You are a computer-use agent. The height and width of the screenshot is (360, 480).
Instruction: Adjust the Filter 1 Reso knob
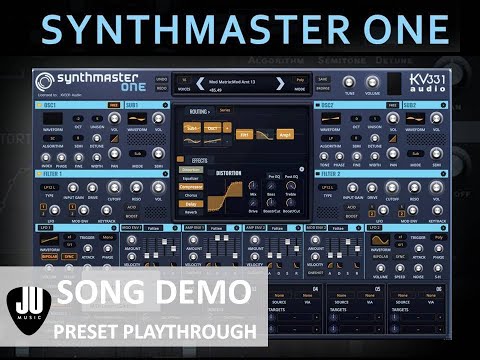(x=136, y=188)
